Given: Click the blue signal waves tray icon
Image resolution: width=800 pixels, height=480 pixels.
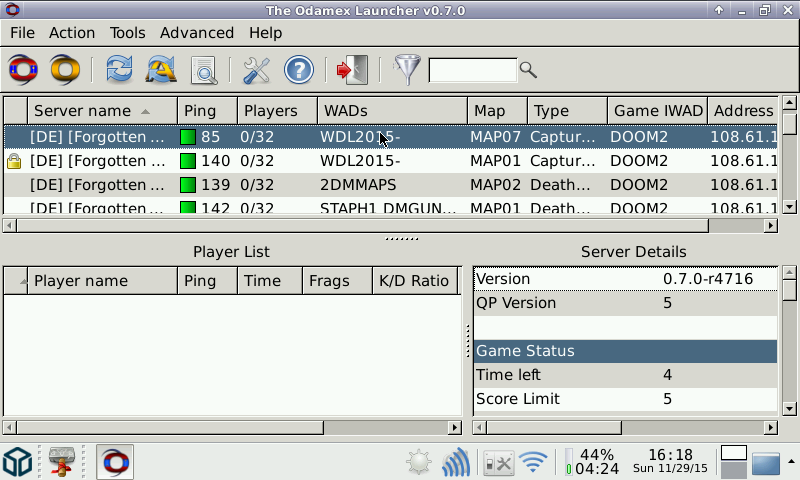Looking at the screenshot, I should coord(456,462).
